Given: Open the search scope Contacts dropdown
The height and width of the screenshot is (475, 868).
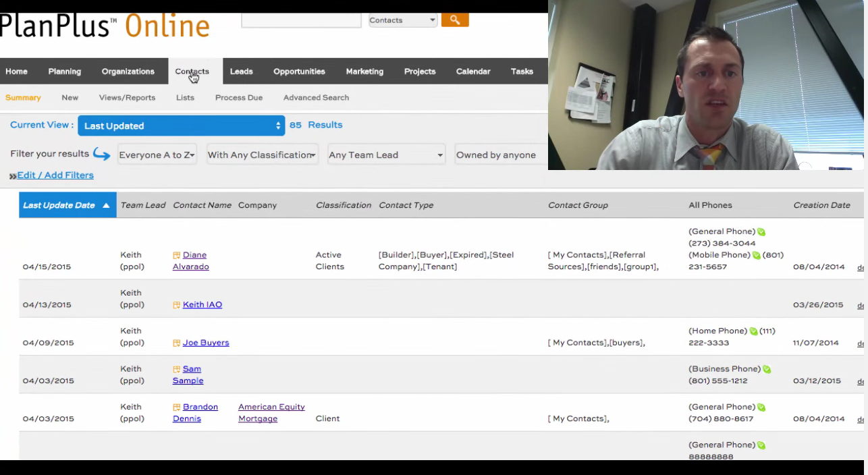Looking at the screenshot, I should (403, 20).
